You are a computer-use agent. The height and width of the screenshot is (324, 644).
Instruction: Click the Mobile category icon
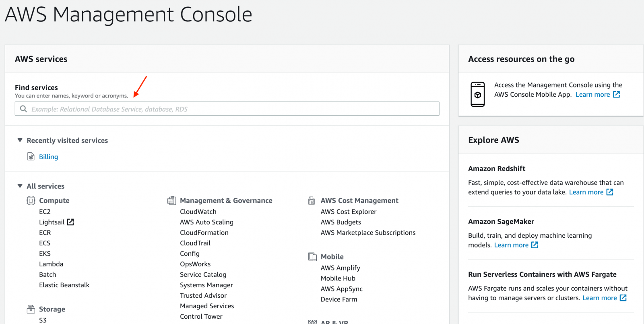[x=312, y=257]
